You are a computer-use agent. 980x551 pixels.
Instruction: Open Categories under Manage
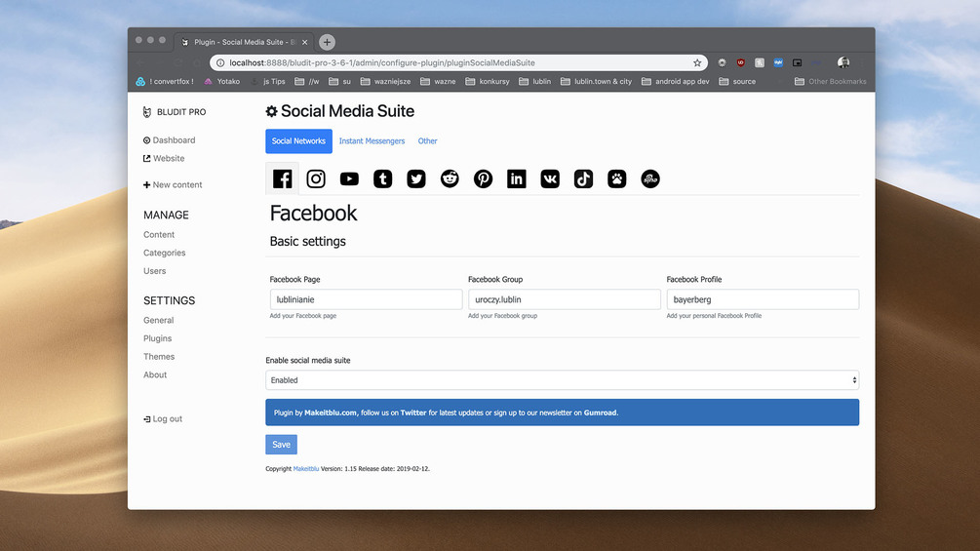tap(165, 253)
